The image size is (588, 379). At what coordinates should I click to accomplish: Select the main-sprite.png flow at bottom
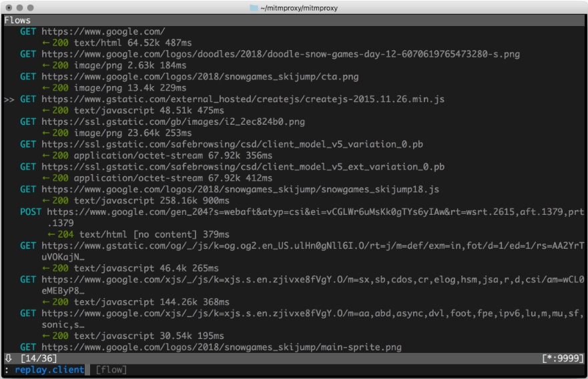[x=211, y=347]
